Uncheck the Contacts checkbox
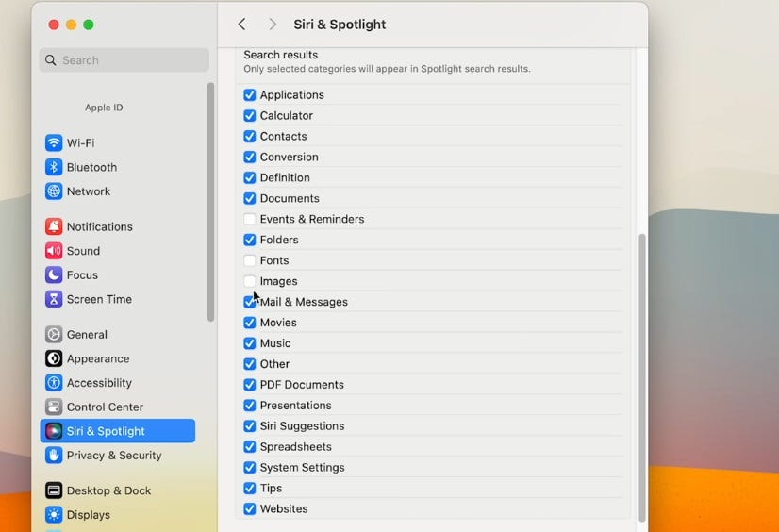 coord(250,136)
